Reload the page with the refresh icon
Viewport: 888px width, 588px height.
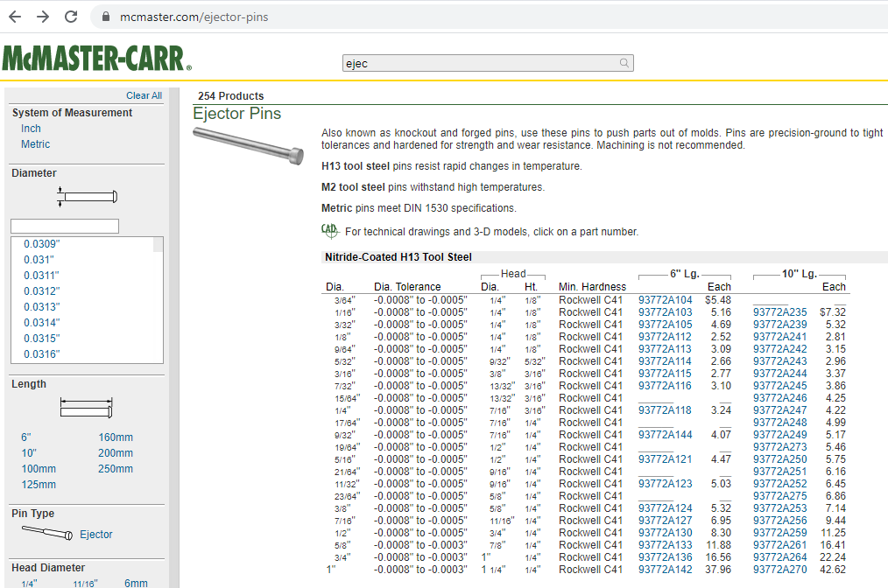tap(71, 17)
